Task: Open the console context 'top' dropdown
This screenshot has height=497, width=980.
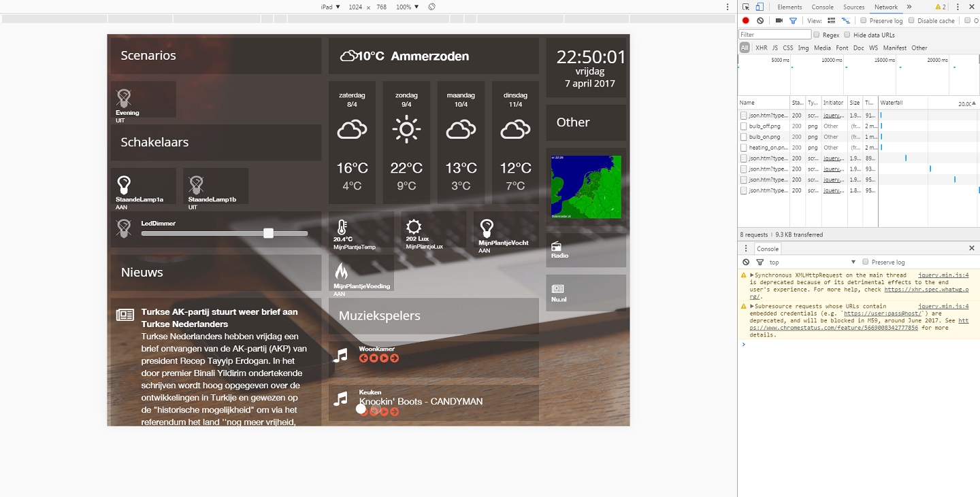Action: (x=813, y=262)
